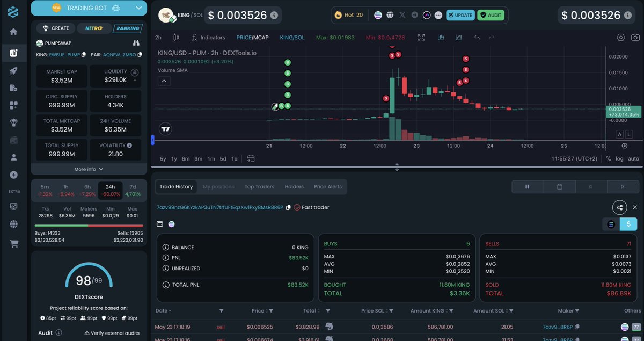The width and height of the screenshot is (644, 341).
Task: Open the 2h chart interval dropdown
Action: [x=158, y=38]
